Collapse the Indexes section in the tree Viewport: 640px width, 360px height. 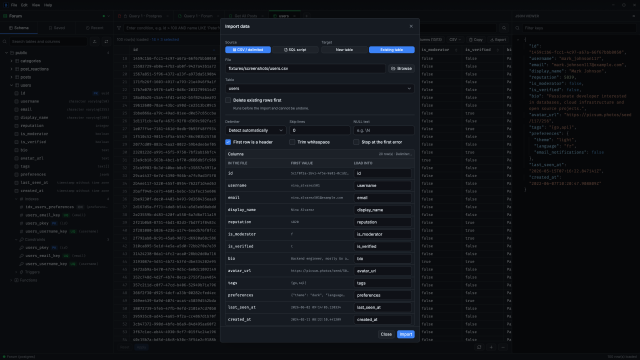[16, 199]
